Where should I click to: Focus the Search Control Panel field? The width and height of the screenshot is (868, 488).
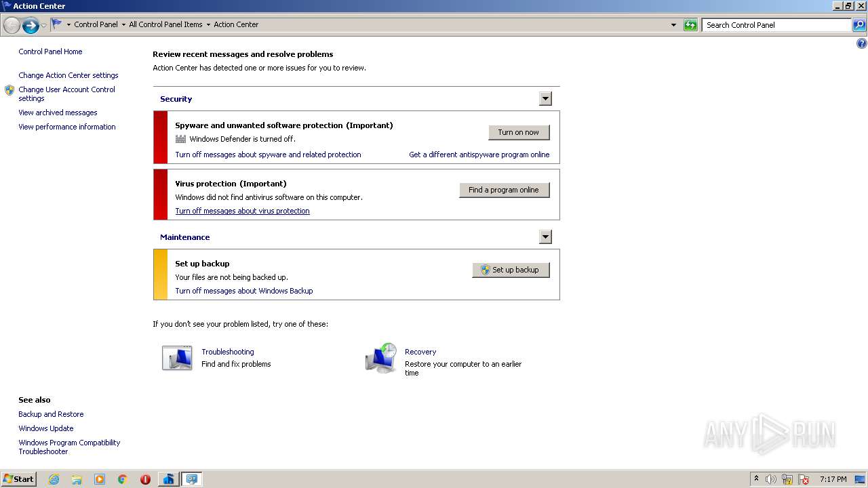pos(776,25)
